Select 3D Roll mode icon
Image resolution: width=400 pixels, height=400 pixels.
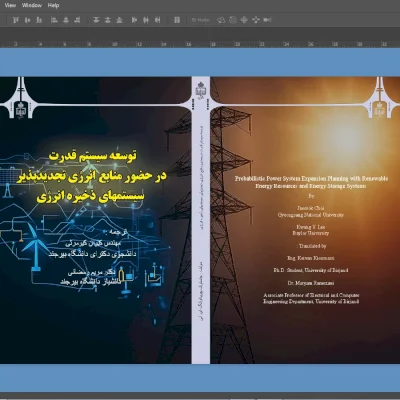pos(233,20)
